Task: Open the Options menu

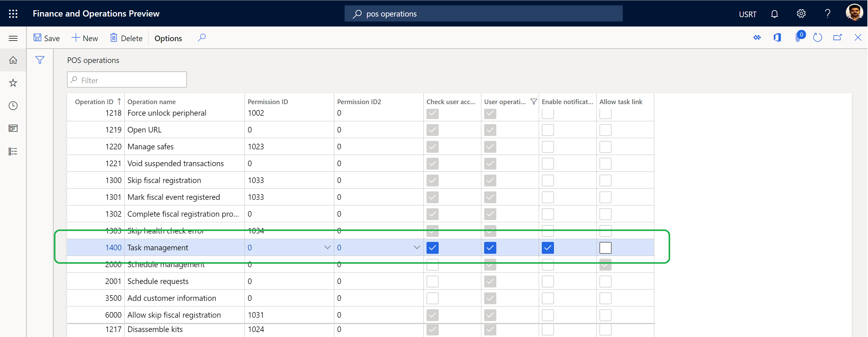Action: coord(168,38)
